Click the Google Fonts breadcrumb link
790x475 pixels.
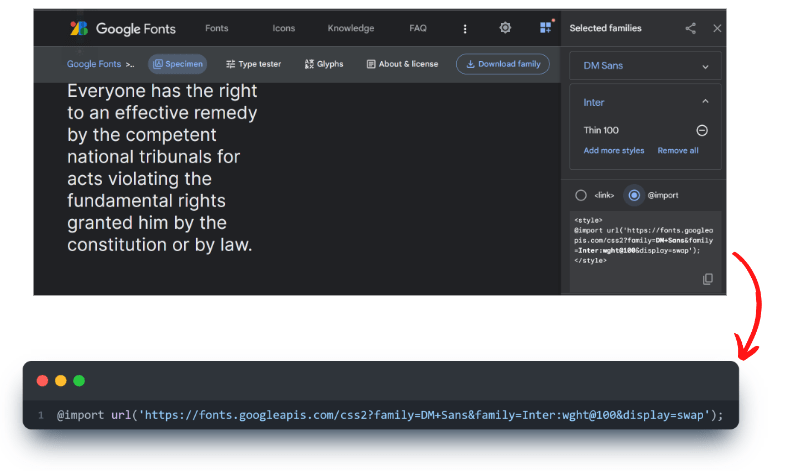(x=94, y=64)
